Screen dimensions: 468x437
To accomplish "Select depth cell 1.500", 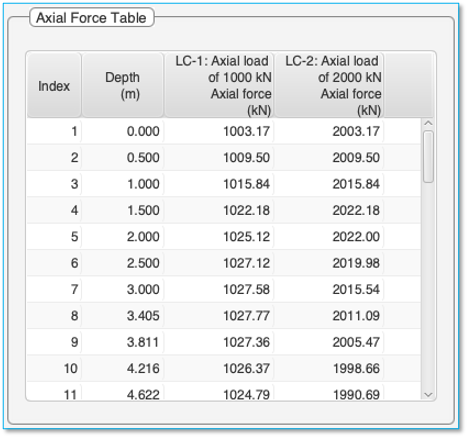I will (123, 210).
